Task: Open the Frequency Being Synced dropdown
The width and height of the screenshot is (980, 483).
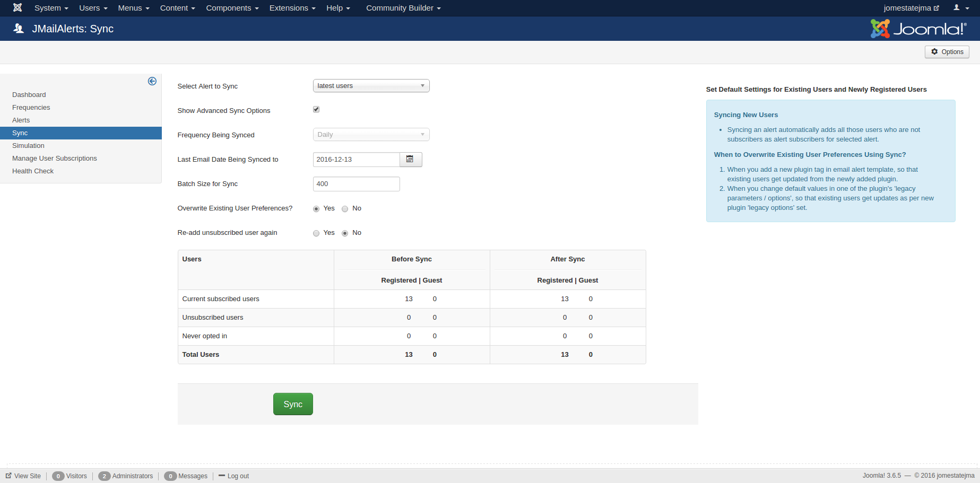Action: coord(371,135)
